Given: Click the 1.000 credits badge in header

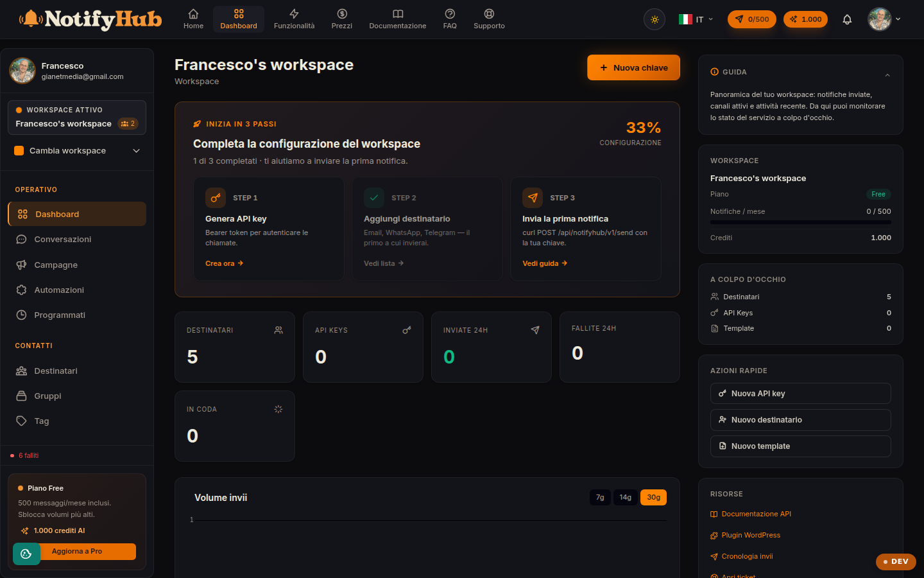Looking at the screenshot, I should coord(805,19).
